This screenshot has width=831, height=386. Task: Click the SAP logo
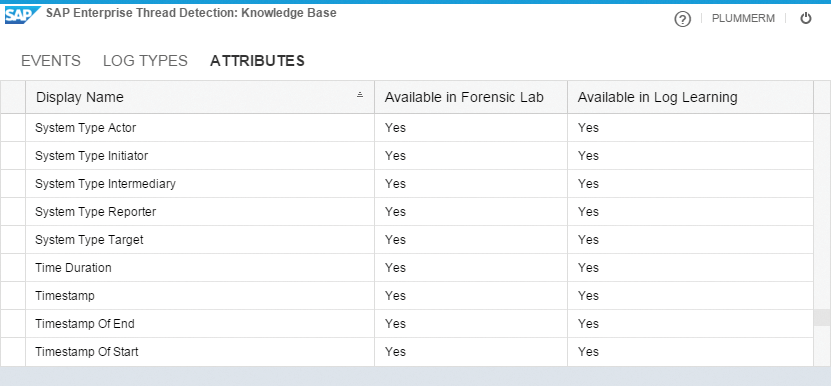pyautogui.click(x=22, y=15)
